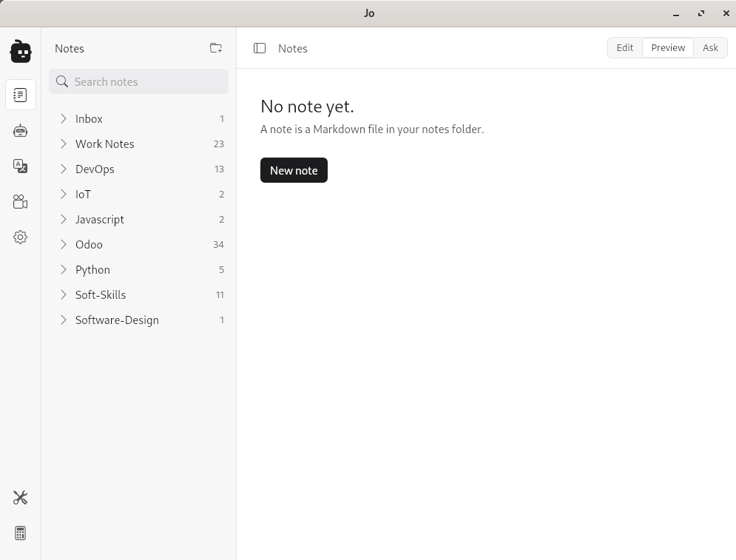Click the Jo robot logo icon

pos(21,51)
